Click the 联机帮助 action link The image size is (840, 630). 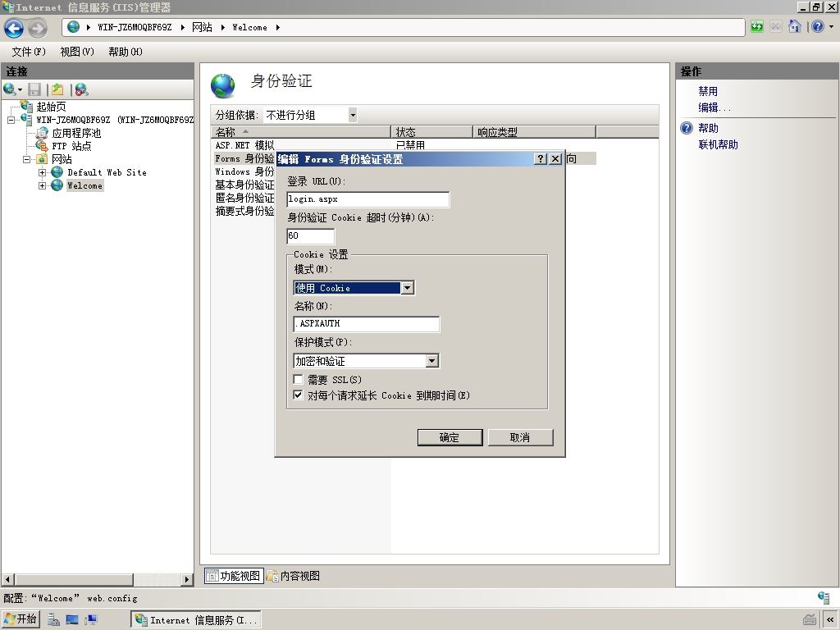click(718, 144)
